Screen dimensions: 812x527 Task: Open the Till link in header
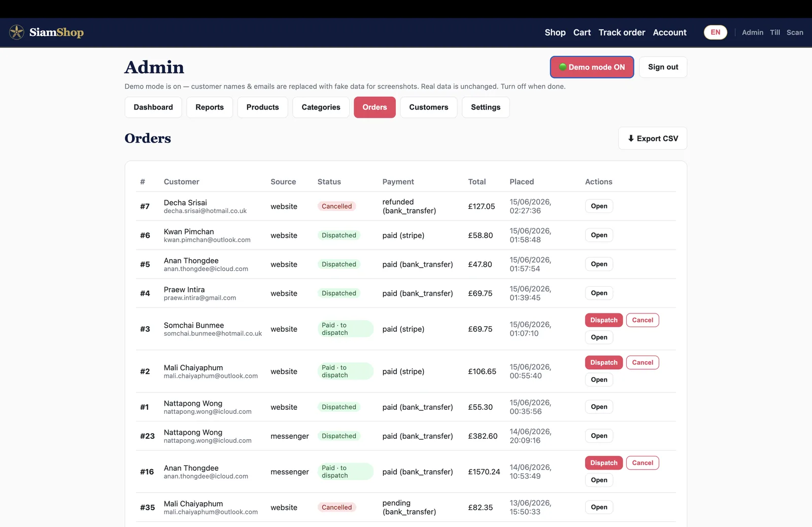point(775,32)
